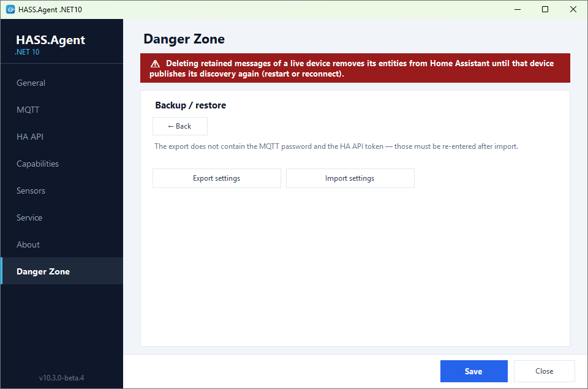
Task: Click the .NET 10 subtitle text
Action: click(27, 52)
